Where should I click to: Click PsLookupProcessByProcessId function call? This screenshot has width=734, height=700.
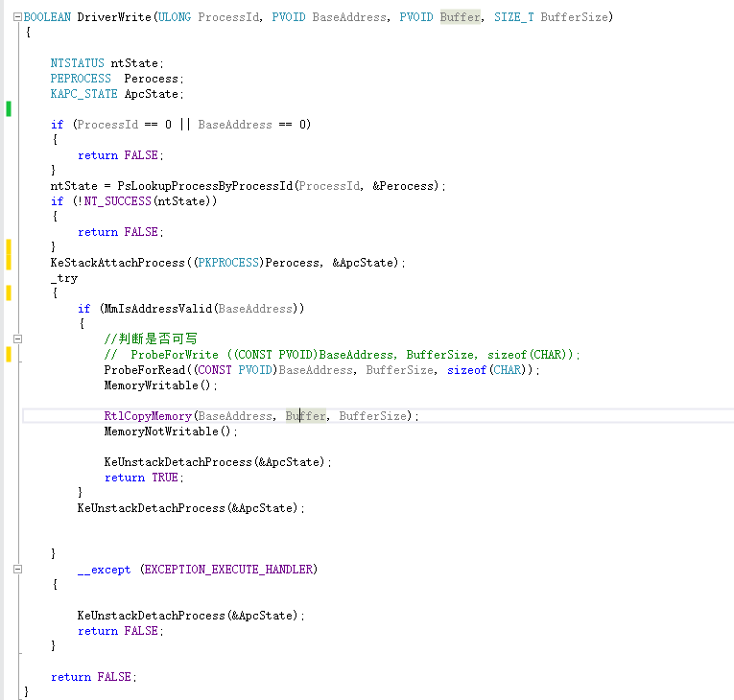tap(204, 186)
